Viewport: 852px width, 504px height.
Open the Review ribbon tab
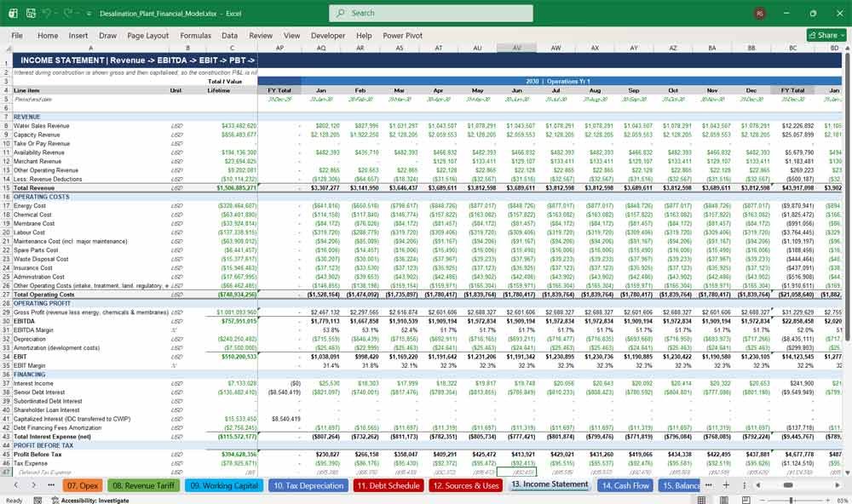tap(261, 35)
